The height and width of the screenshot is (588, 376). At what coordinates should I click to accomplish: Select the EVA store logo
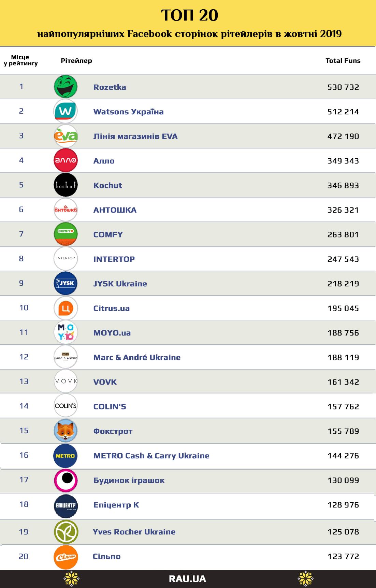pyautogui.click(x=66, y=136)
